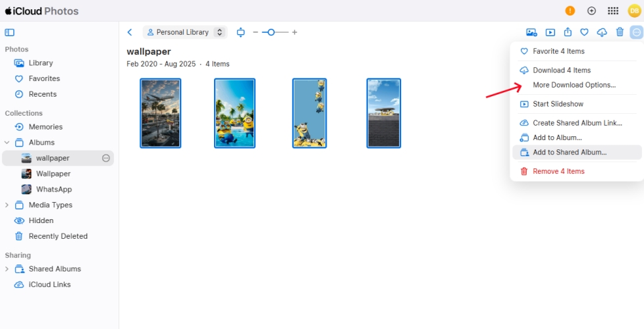Select Shared Albums in sidebar

(x=55, y=268)
